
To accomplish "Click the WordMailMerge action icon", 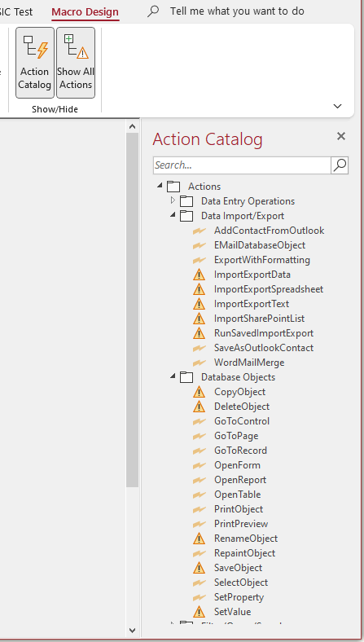I will 199,363.
